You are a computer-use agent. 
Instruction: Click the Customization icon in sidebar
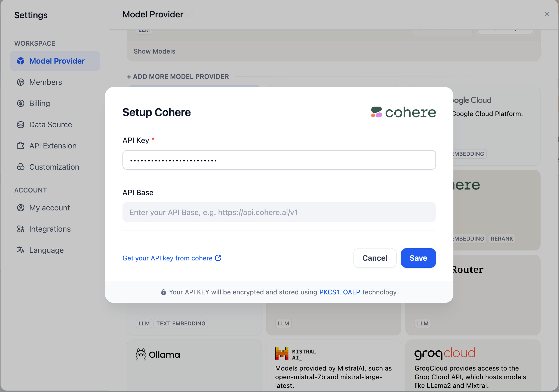21,167
